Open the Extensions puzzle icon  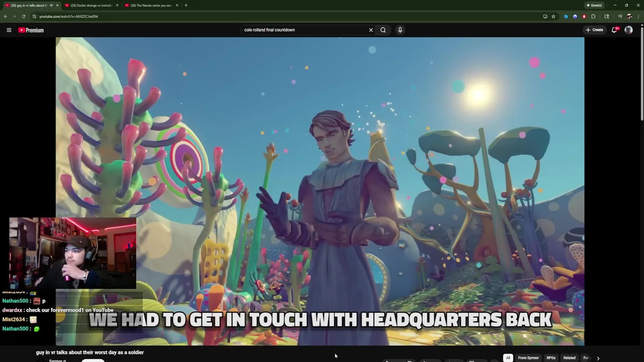tap(593, 17)
